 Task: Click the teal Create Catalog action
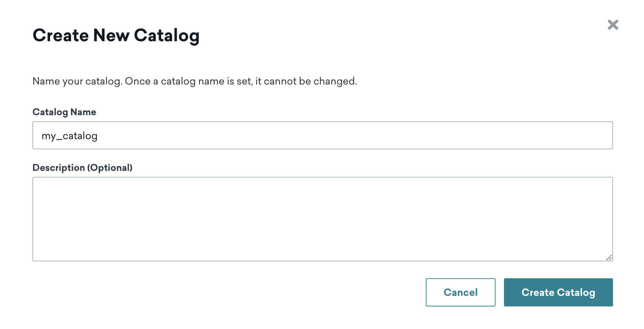[x=558, y=292]
